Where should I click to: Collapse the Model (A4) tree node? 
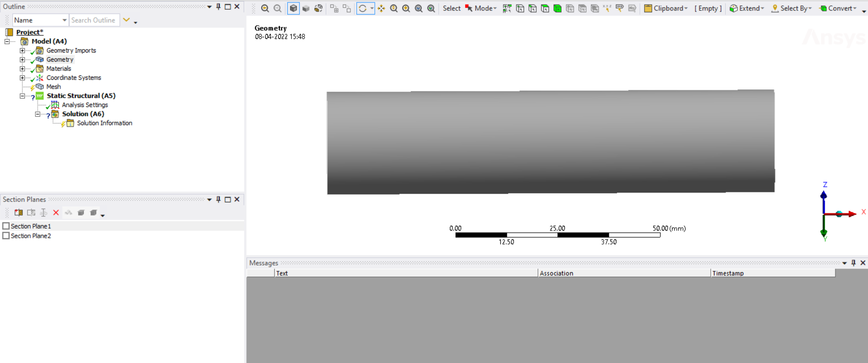coord(7,41)
